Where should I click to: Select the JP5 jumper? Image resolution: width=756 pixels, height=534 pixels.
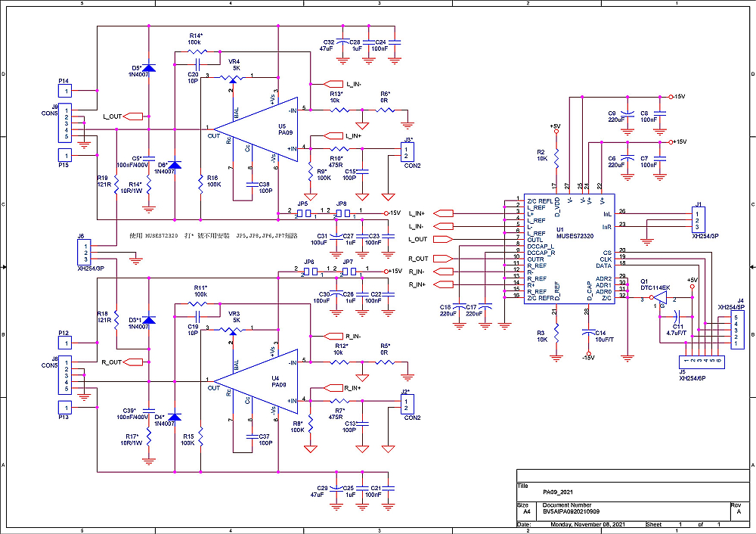click(x=302, y=213)
